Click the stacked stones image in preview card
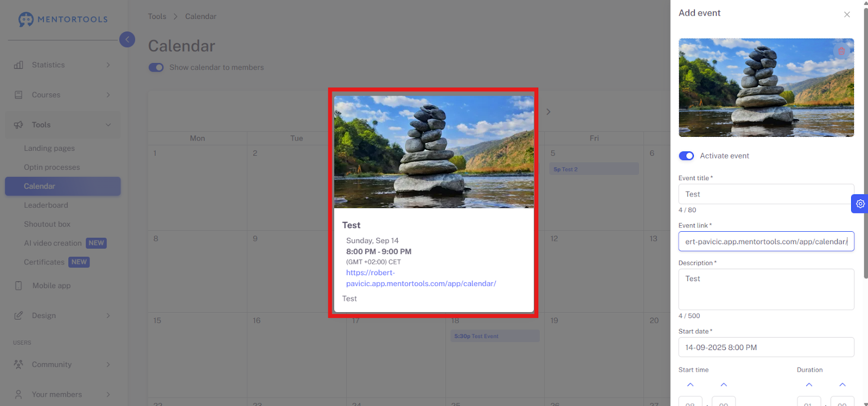868x406 pixels. (x=434, y=152)
